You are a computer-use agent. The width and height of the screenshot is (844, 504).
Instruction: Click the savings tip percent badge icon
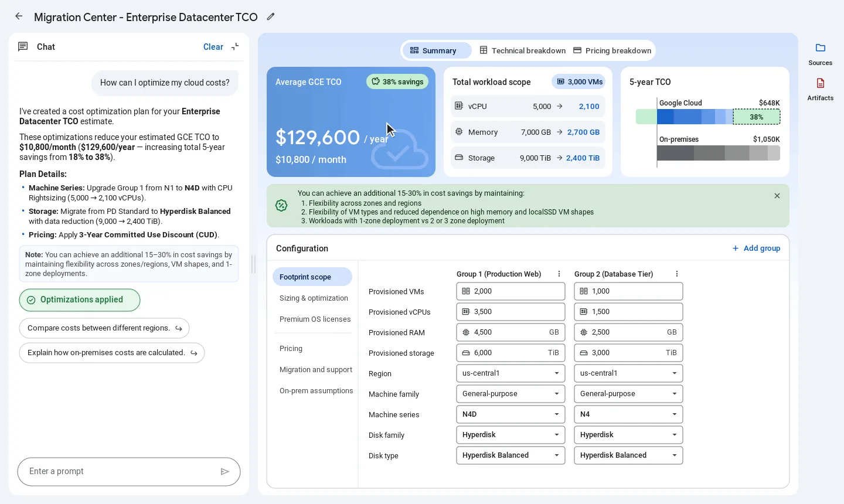click(x=281, y=205)
